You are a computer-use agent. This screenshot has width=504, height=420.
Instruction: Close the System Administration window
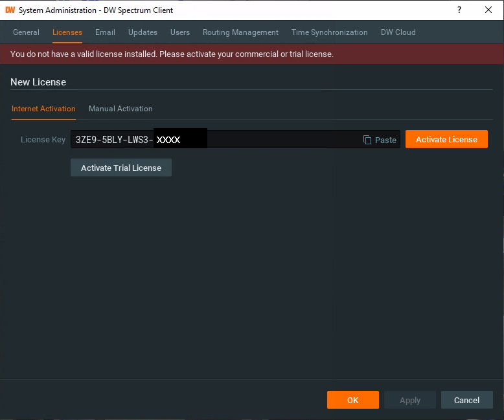tap(488, 10)
